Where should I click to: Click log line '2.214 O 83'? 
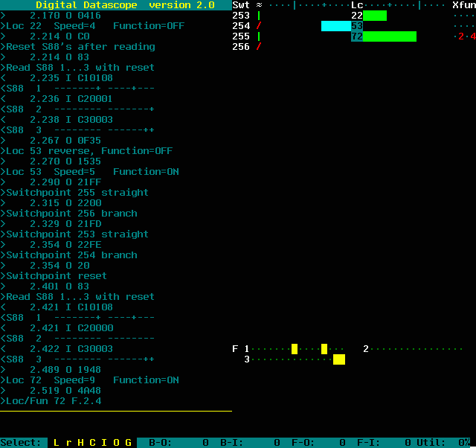(45, 57)
